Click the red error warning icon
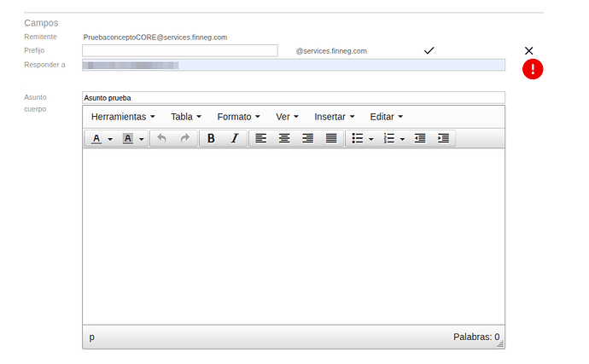Viewport: 589px width, 364px height. [x=533, y=69]
